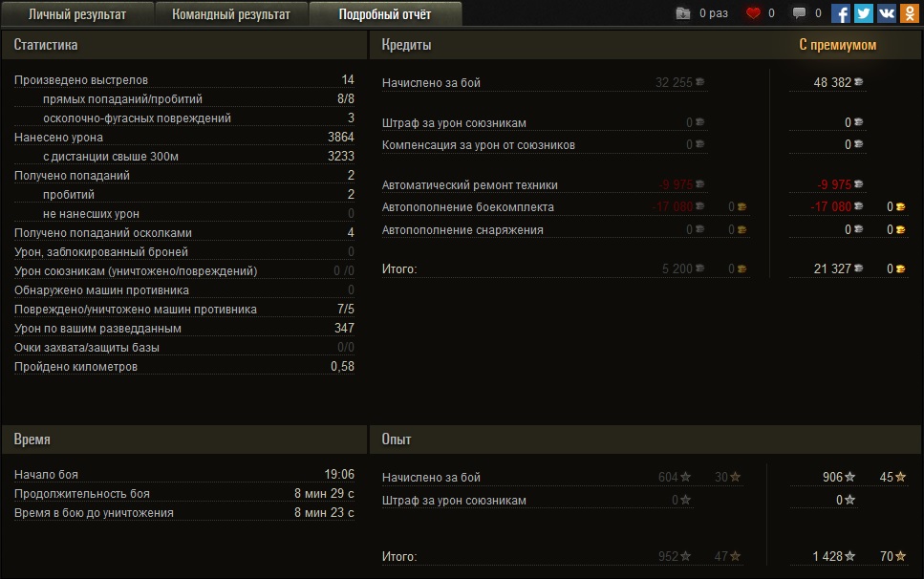Click the Автопополнение боекомплекта label
The image size is (924, 579).
pos(467,206)
